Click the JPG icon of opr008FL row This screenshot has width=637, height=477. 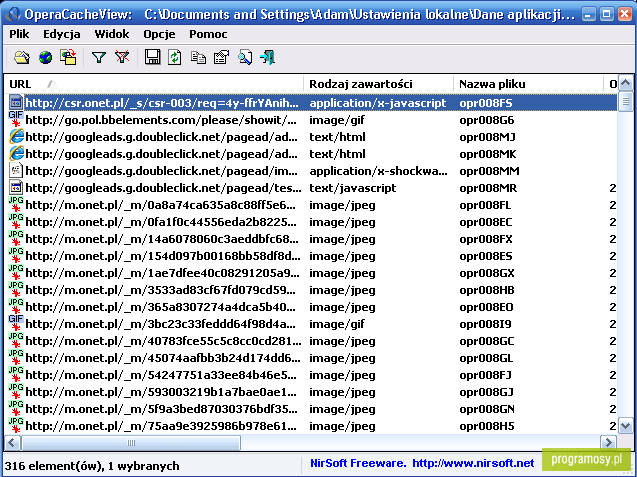[x=16, y=204]
